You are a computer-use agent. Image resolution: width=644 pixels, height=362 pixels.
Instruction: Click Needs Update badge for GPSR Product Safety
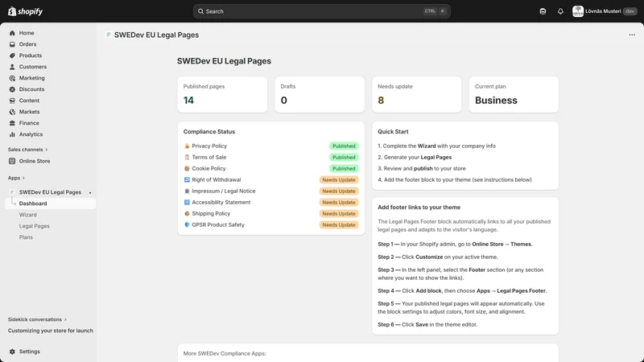point(339,225)
